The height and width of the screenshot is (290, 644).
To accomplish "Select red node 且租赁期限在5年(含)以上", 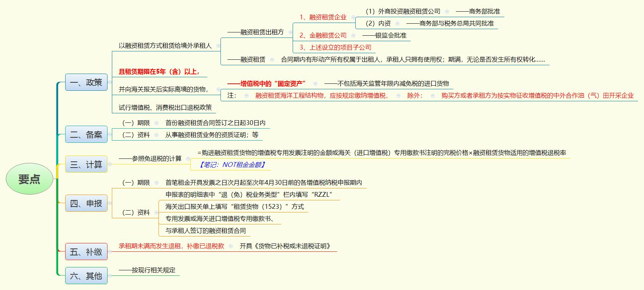I will 159,72.
